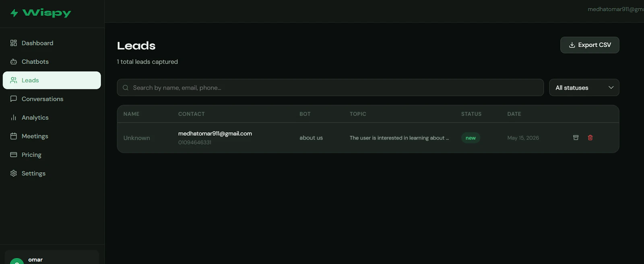
Task: Navigate to Analytics
Action: tap(52, 118)
